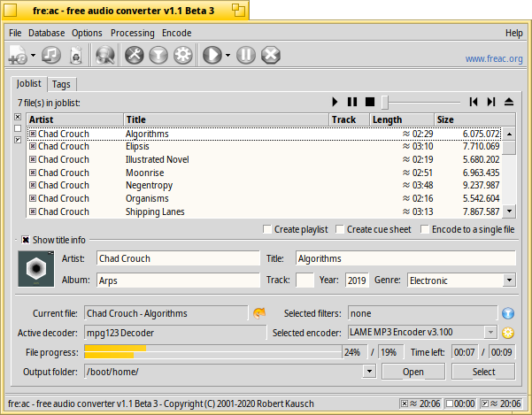This screenshot has width=532, height=415.
Task: Uncheck the Organisms track checkbox
Action: point(33,198)
